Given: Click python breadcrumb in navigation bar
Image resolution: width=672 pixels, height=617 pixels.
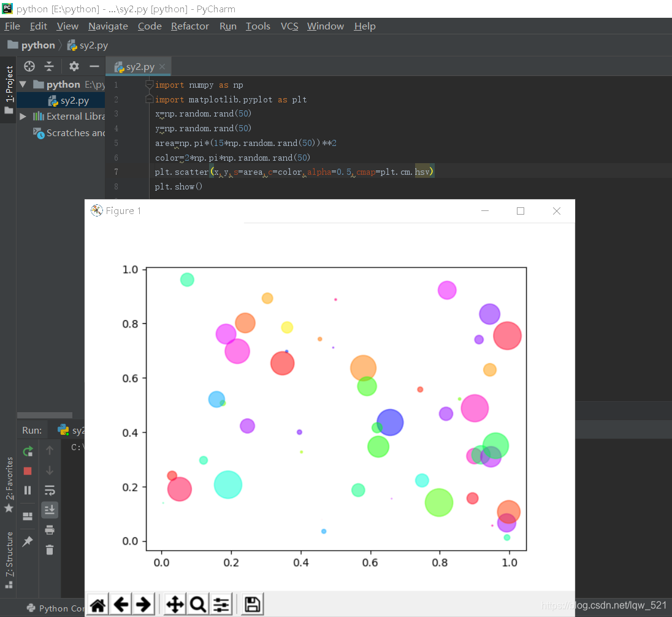Looking at the screenshot, I should pyautogui.click(x=32, y=45).
